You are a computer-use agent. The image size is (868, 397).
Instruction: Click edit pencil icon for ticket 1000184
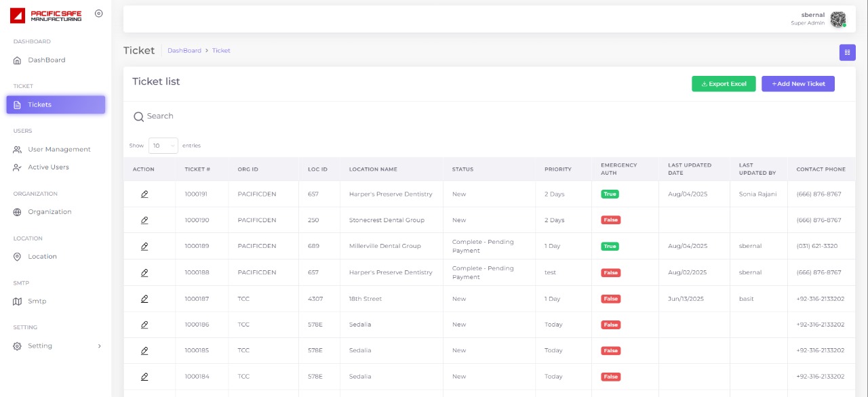(x=144, y=377)
